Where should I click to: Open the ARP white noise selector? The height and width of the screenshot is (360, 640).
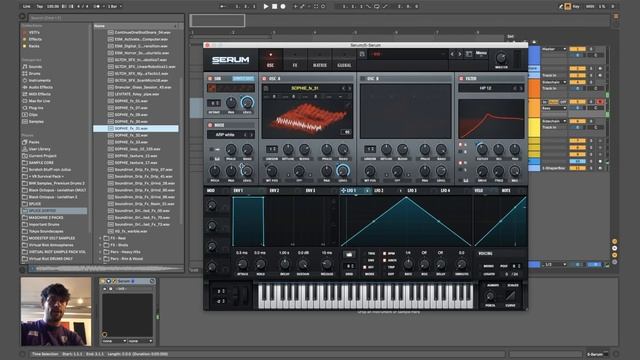coord(225,134)
